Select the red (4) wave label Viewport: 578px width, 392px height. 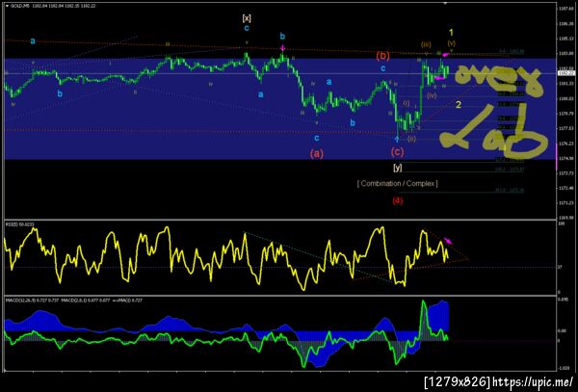tap(397, 200)
